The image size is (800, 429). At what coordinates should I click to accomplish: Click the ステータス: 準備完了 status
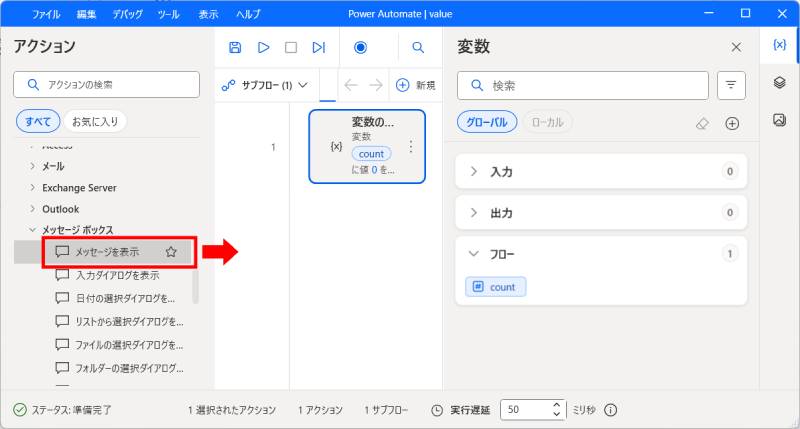tap(62, 410)
